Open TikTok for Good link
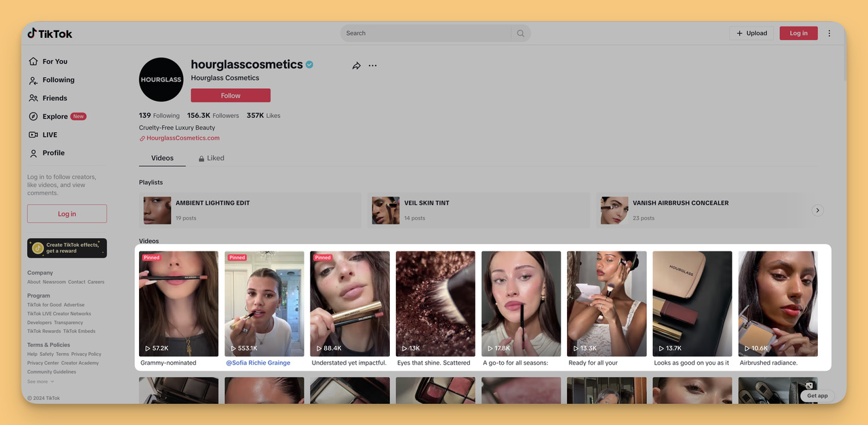Image resolution: width=868 pixels, height=425 pixels. point(44,305)
